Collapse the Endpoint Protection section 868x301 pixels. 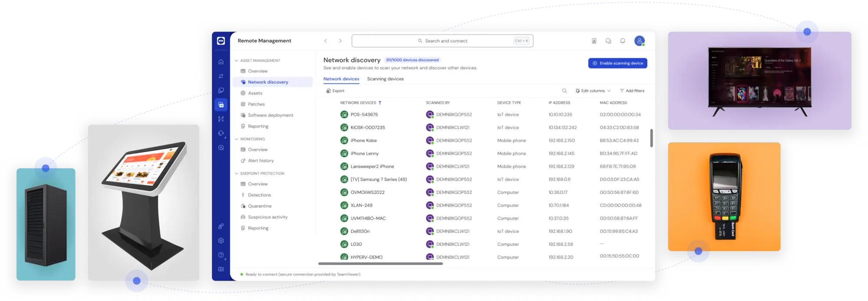[x=237, y=173]
